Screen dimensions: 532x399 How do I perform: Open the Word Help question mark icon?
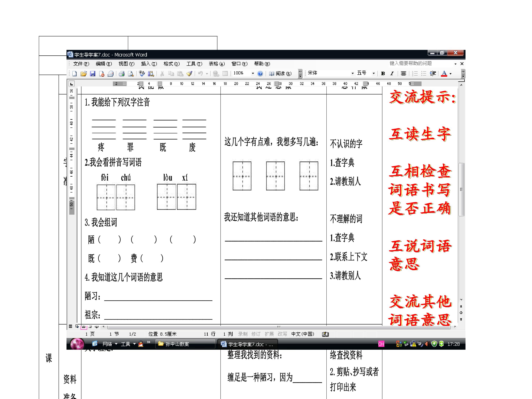260,74
